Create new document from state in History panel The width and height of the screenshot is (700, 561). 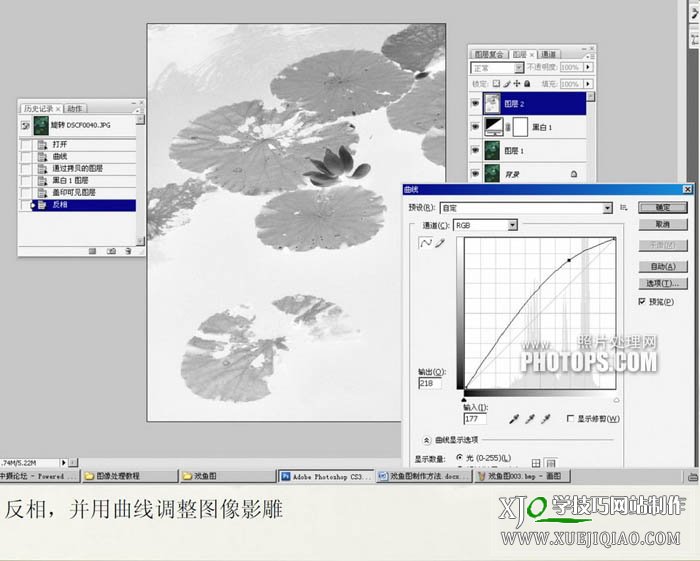[92, 251]
